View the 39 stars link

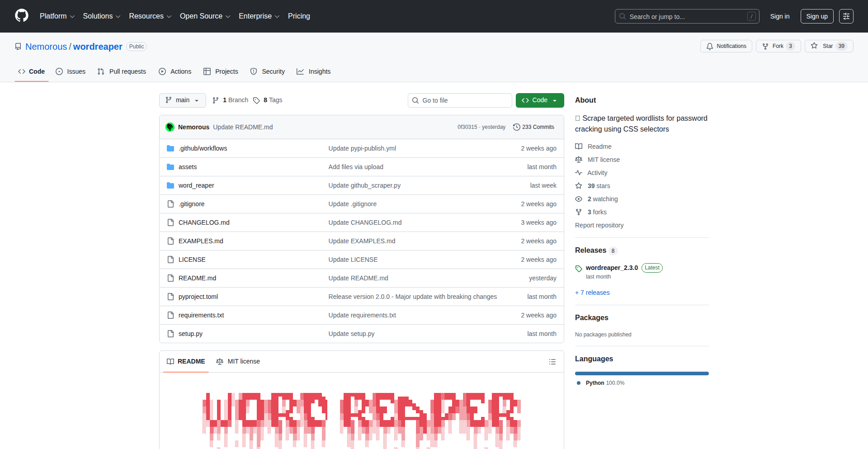(x=593, y=186)
